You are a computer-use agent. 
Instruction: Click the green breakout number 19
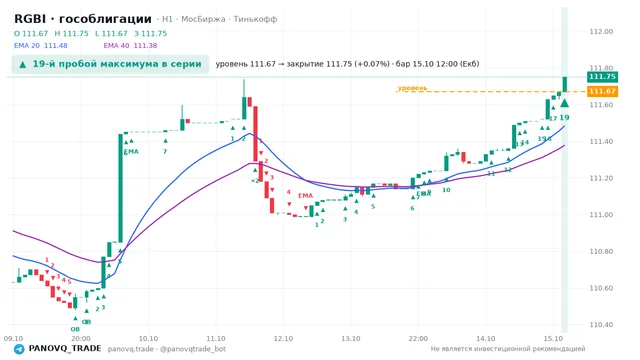tap(564, 118)
